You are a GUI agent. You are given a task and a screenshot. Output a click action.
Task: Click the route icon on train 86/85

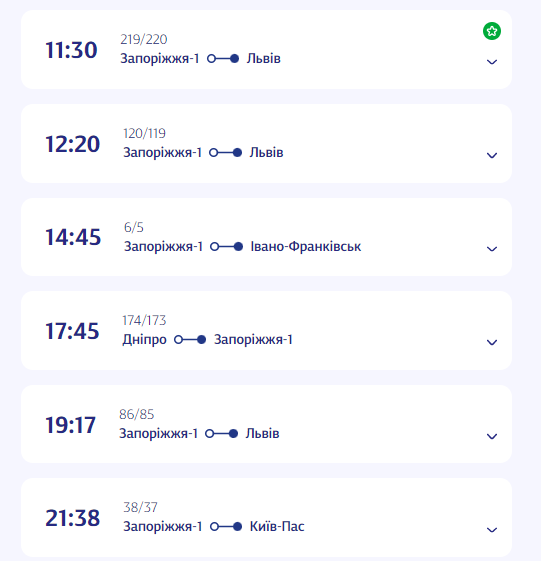(x=221, y=434)
